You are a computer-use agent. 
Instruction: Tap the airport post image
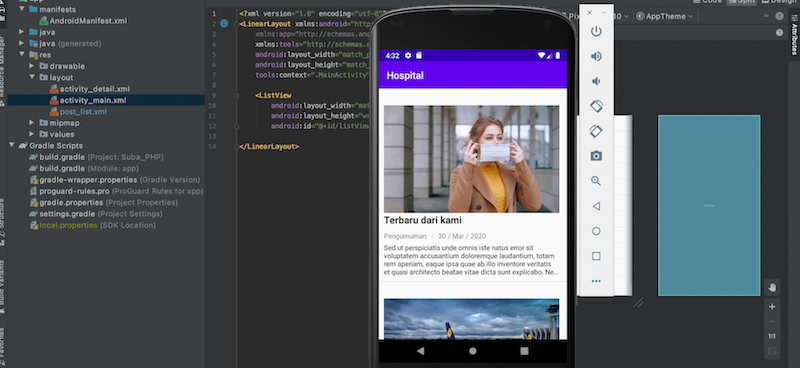pos(471,319)
